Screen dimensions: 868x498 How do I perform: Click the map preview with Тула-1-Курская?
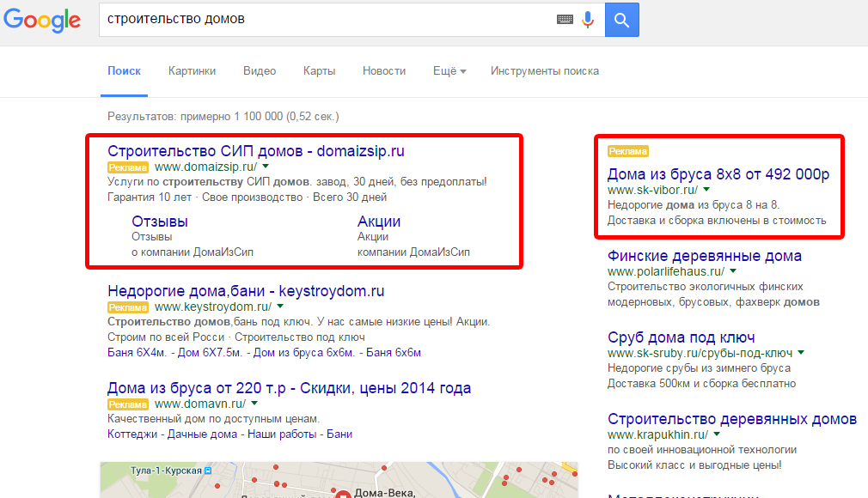339,480
